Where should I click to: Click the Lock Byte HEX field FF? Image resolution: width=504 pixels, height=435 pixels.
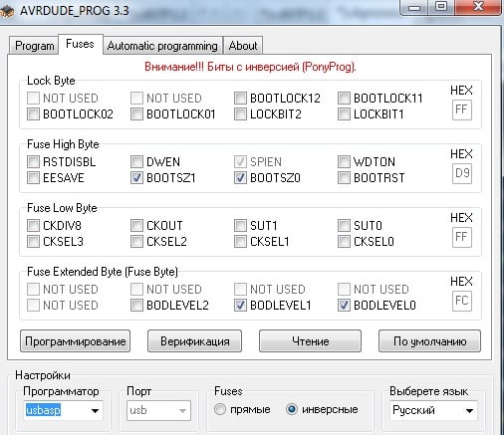click(x=462, y=109)
